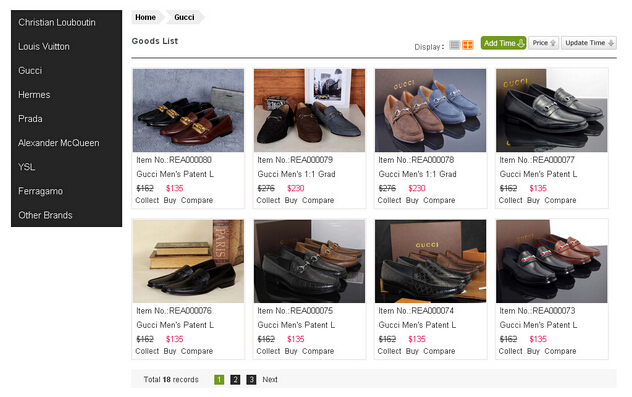Go to page 2 of results
The image size is (632, 397).
click(235, 380)
